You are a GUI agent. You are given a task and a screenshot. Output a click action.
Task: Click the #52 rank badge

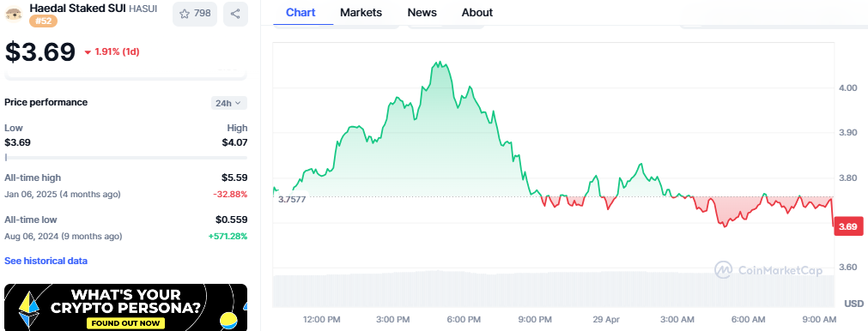click(x=43, y=21)
